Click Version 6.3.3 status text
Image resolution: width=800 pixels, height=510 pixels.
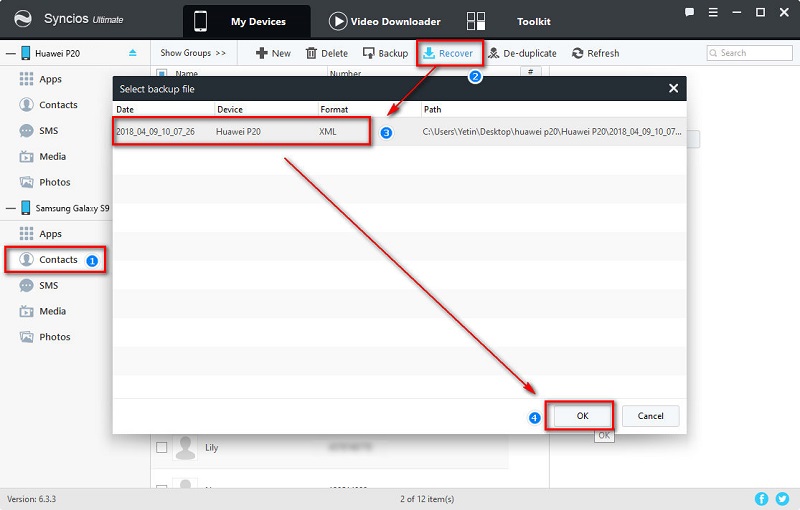(32, 499)
